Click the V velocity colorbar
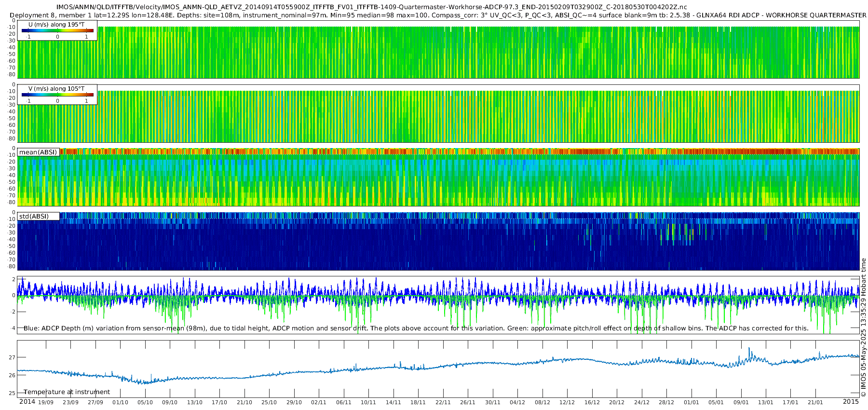 [x=57, y=95]
